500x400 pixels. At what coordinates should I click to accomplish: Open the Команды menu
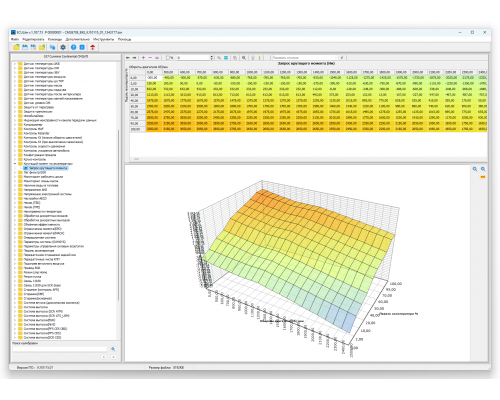pos(55,39)
